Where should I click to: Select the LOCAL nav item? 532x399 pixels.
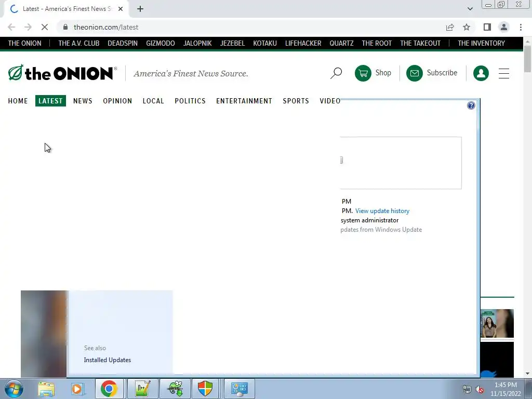153,101
